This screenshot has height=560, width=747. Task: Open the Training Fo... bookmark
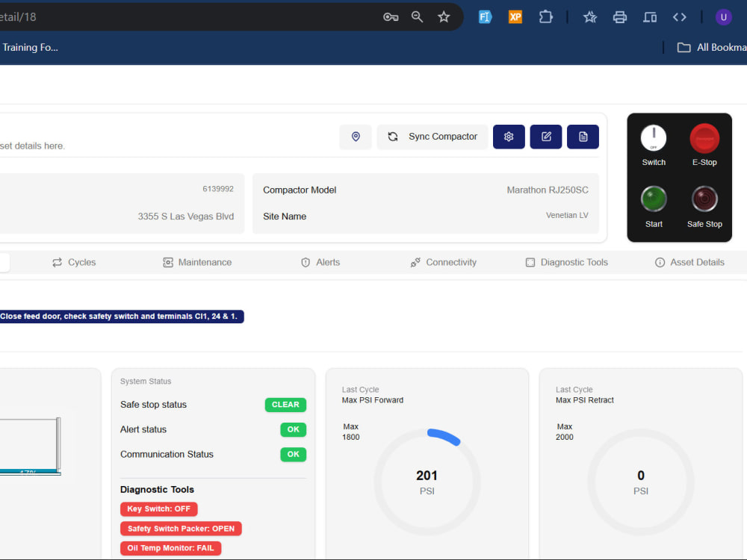point(30,47)
